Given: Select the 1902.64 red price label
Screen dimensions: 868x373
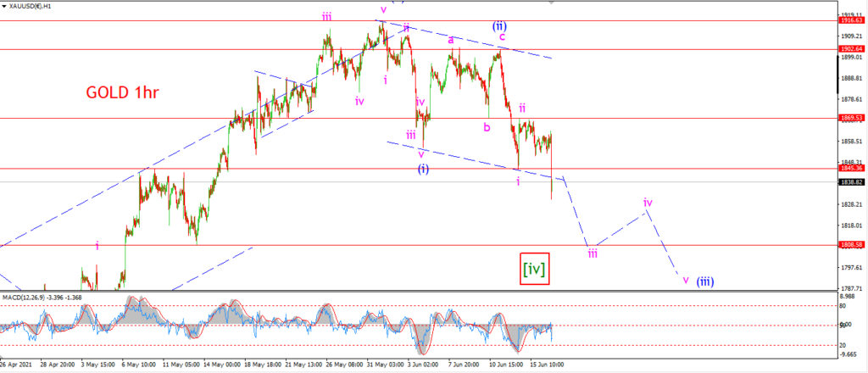Looking at the screenshot, I should click(x=853, y=49).
